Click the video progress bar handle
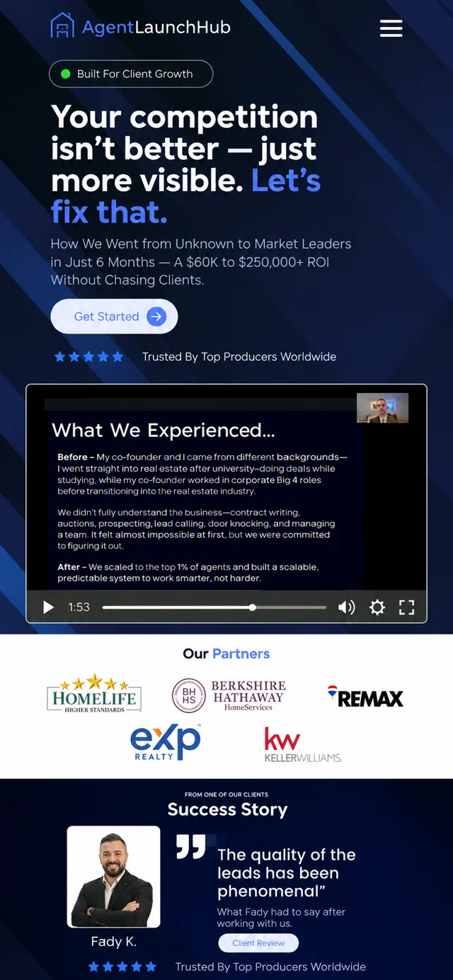 252,607
